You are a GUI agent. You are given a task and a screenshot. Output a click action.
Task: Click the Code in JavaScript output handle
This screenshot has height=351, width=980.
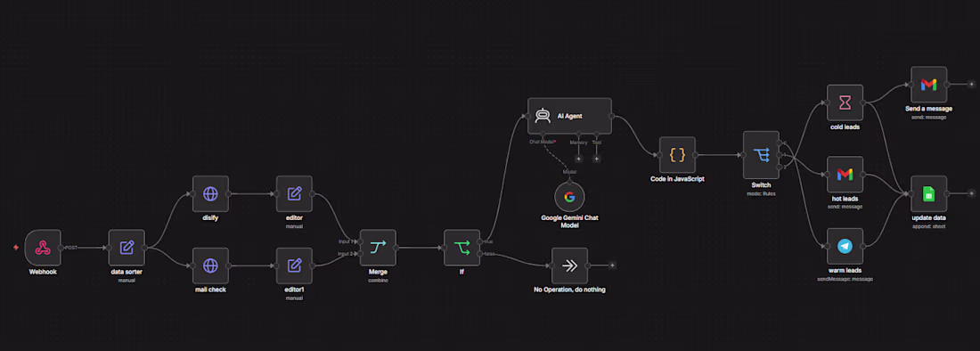click(695, 155)
